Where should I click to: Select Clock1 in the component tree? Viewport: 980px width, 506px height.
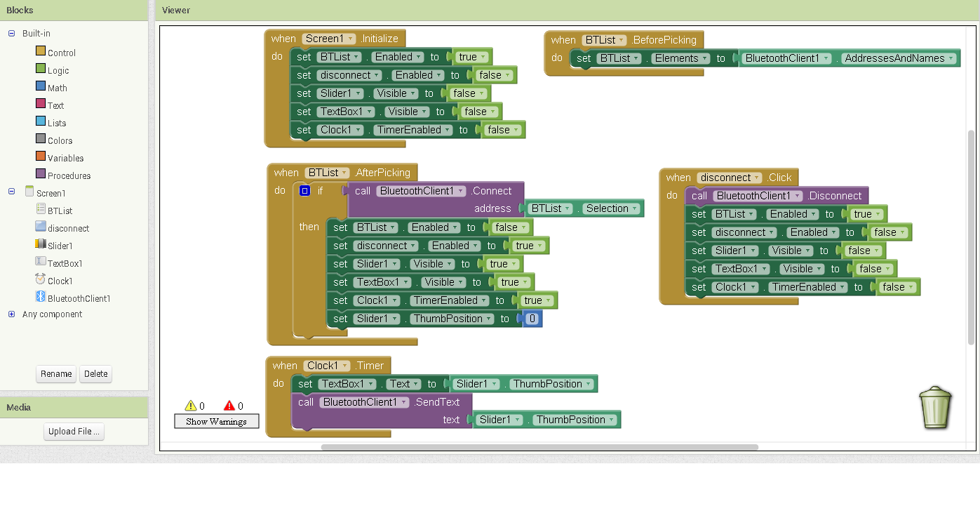pos(60,281)
